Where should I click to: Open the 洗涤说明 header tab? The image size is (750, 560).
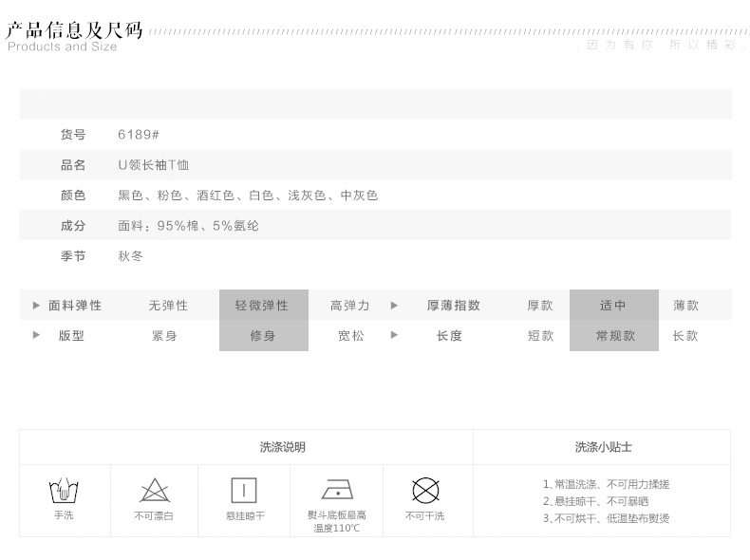click(x=283, y=447)
